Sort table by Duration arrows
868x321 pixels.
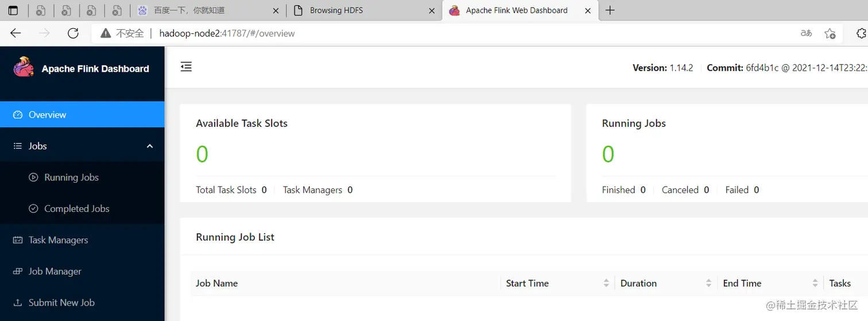pos(708,283)
